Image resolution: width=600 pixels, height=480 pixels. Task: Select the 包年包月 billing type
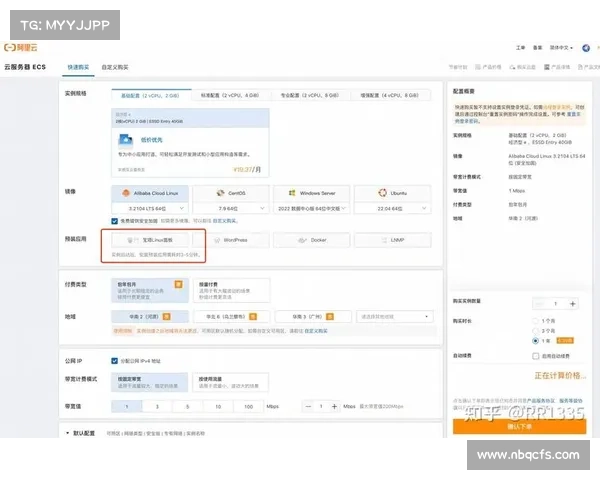[150, 291]
